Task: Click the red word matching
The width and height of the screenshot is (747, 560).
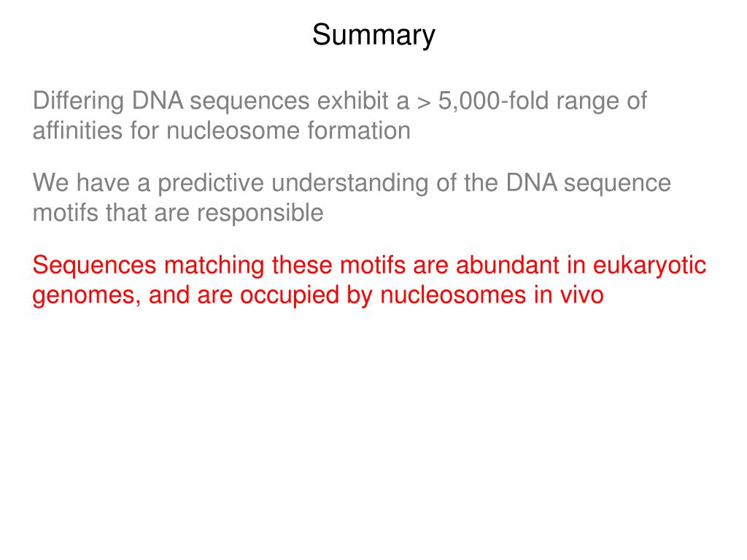Action: (x=214, y=265)
